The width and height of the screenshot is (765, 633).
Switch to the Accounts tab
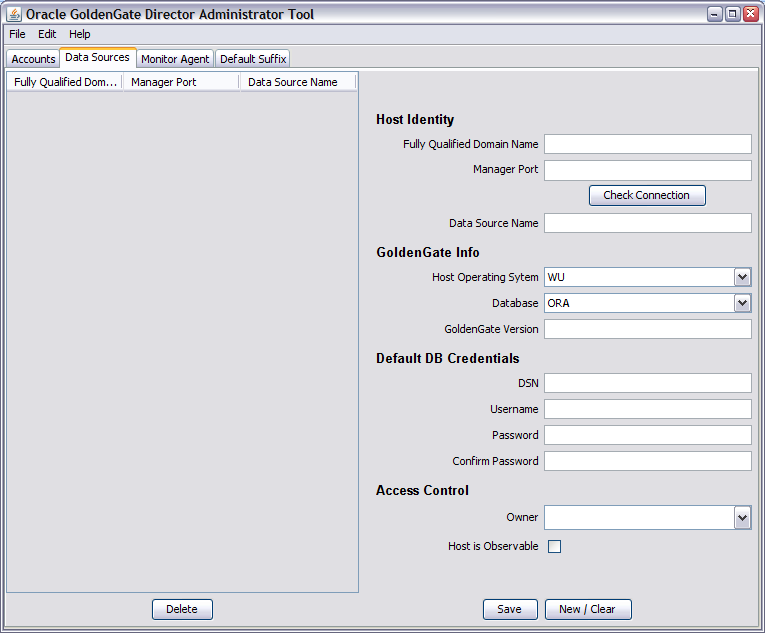[x=33, y=59]
